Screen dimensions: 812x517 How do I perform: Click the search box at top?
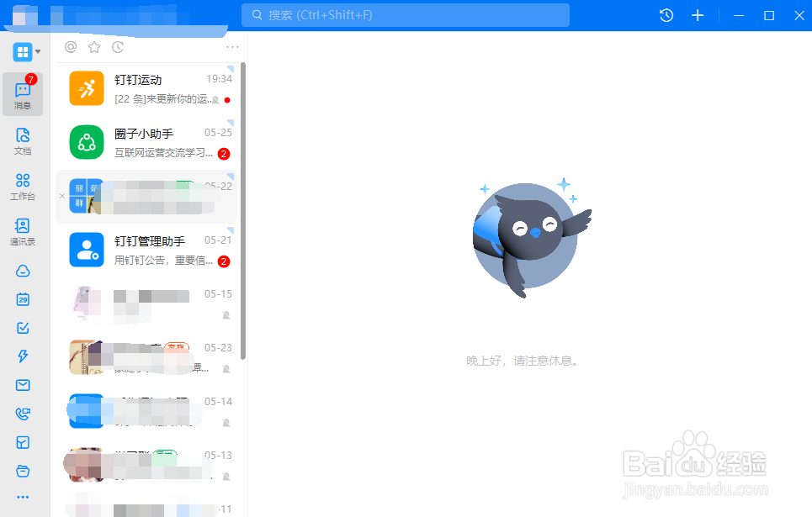(406, 15)
